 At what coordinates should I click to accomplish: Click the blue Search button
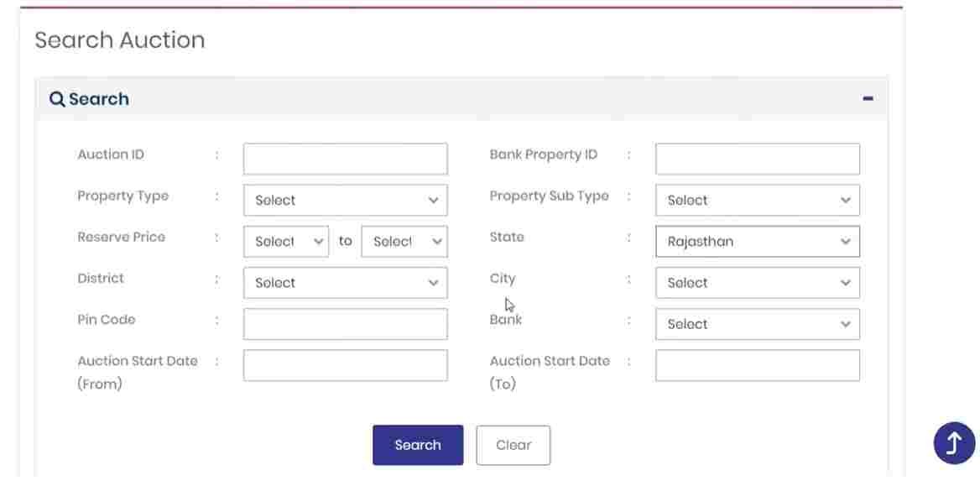(418, 446)
